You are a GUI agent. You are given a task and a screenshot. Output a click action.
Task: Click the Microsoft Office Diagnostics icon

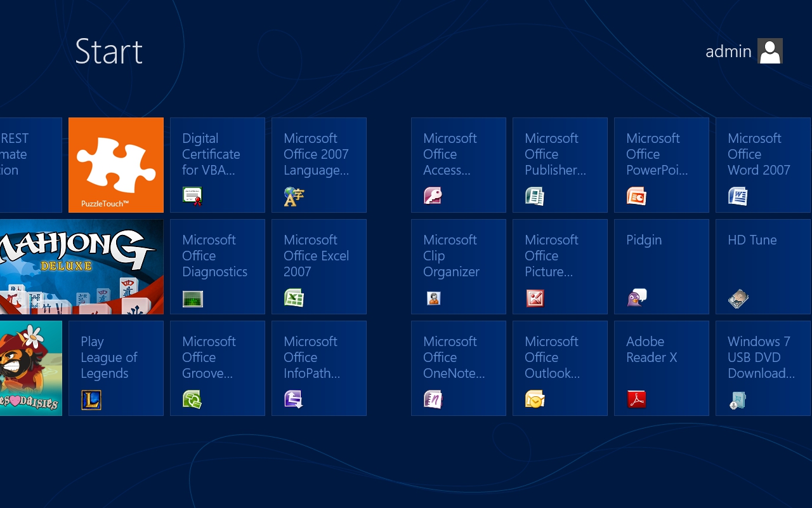tap(192, 298)
